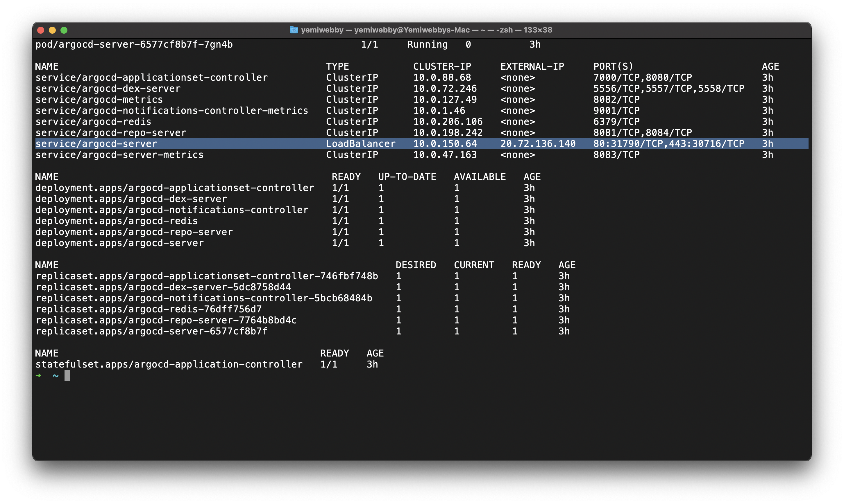Viewport: 844px width, 504px height.
Task: Click the service/argocd-notifications-controller-metrics line
Action: [172, 110]
